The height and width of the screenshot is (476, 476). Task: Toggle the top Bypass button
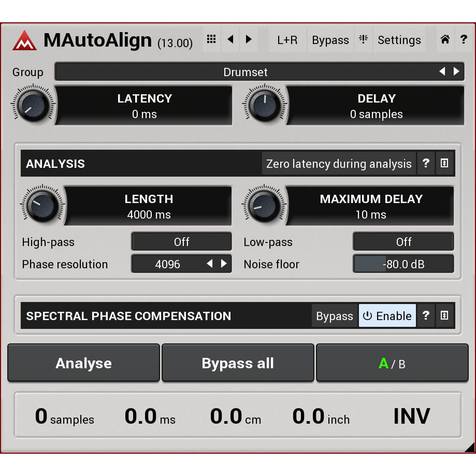pyautogui.click(x=330, y=40)
